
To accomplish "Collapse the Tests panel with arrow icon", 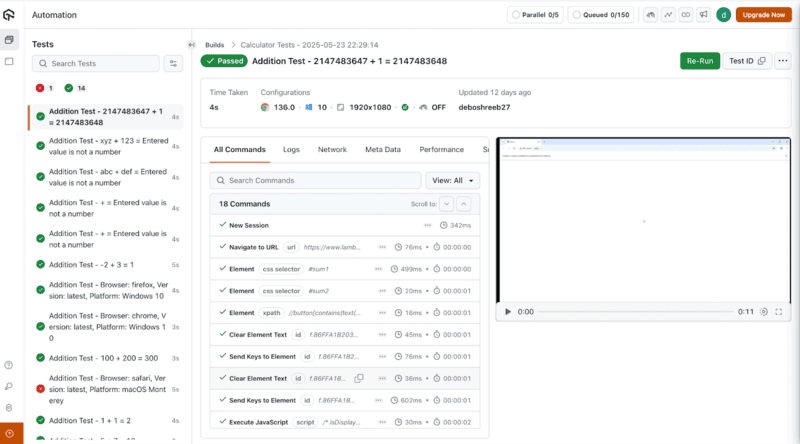I will [x=191, y=45].
